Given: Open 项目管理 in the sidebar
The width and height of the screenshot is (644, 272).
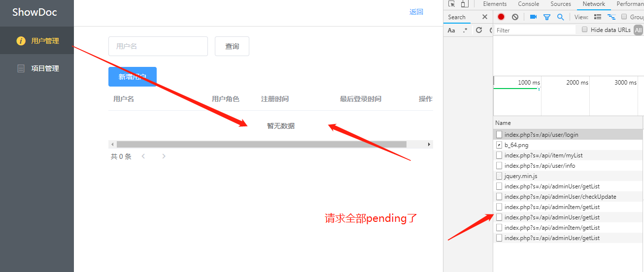Looking at the screenshot, I should (x=37, y=68).
